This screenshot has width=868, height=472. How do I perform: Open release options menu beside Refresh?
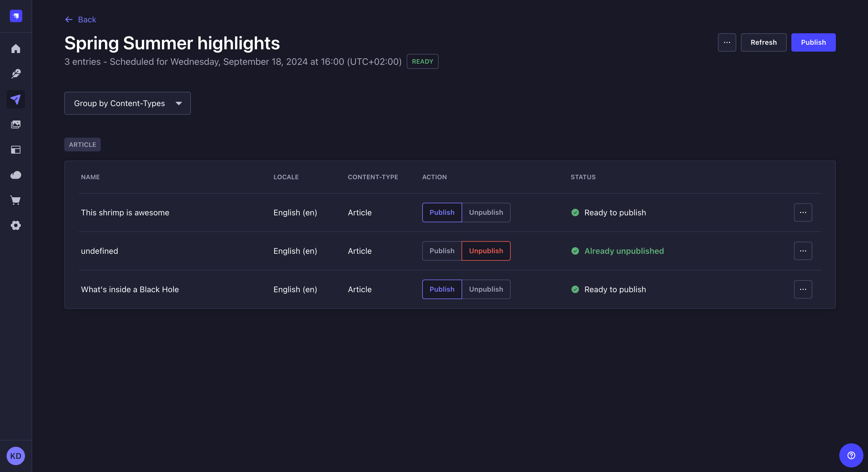(x=726, y=42)
